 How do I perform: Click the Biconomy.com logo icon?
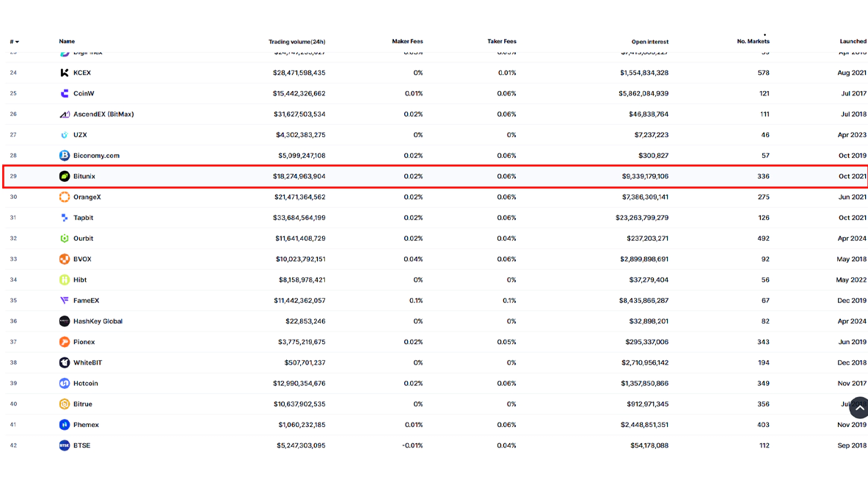tap(65, 156)
